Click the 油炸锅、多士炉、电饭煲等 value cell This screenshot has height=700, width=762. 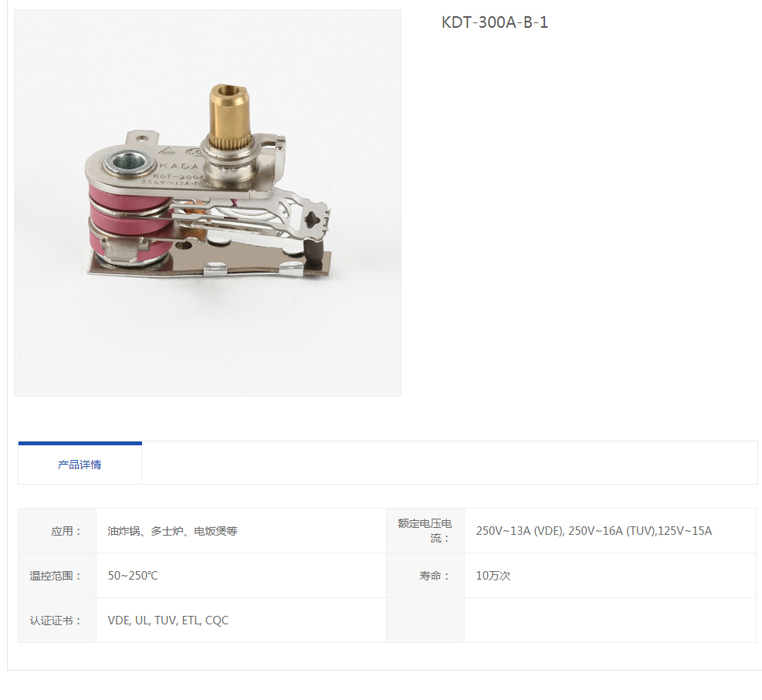(241, 530)
